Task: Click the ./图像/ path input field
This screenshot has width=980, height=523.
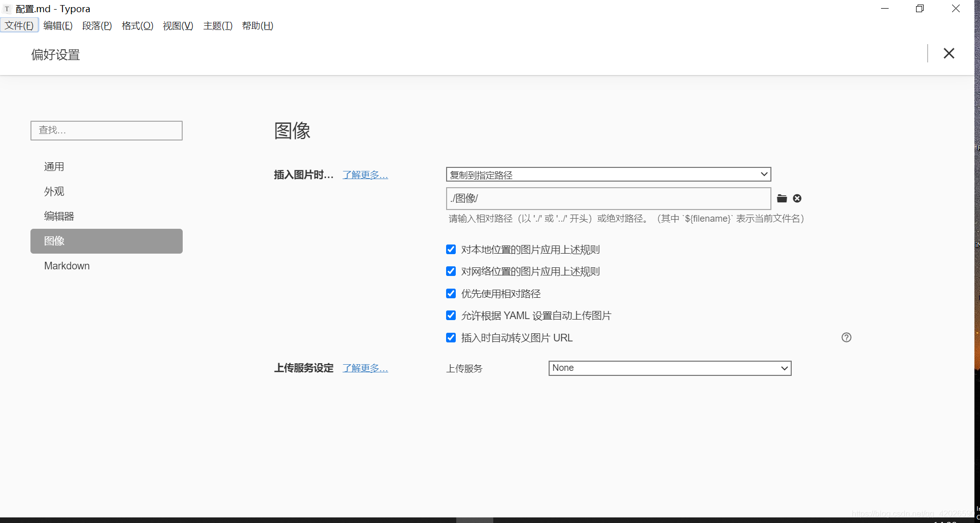Action: (x=609, y=198)
